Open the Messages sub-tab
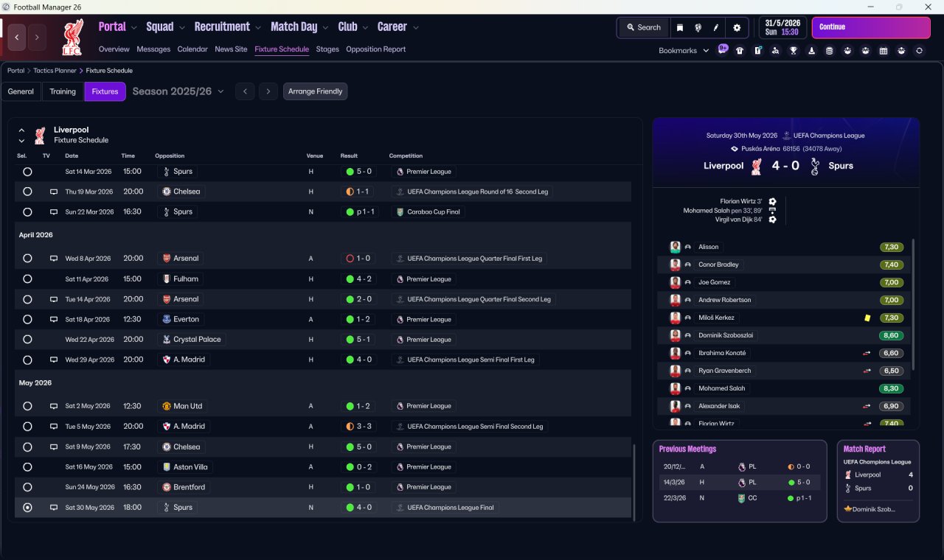Screen dimensions: 944x560 [x=153, y=49]
